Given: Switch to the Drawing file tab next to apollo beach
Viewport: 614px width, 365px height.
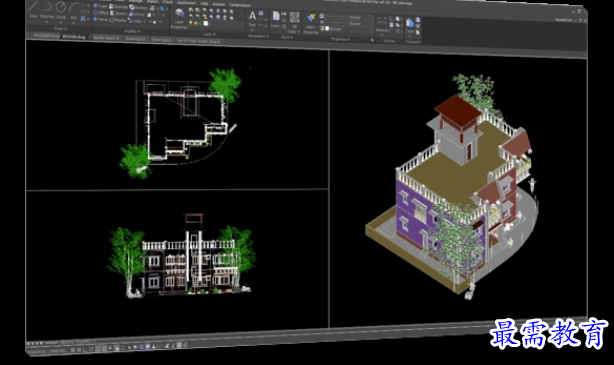Looking at the screenshot, I should click(136, 39).
